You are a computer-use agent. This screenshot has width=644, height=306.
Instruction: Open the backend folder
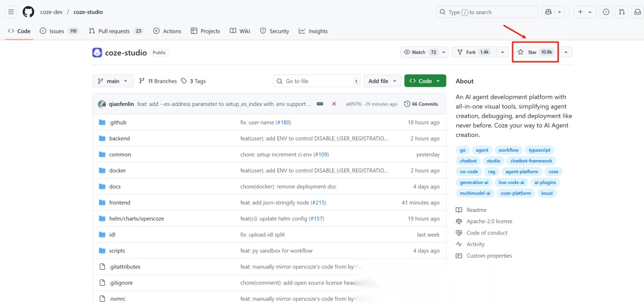pyautogui.click(x=119, y=139)
